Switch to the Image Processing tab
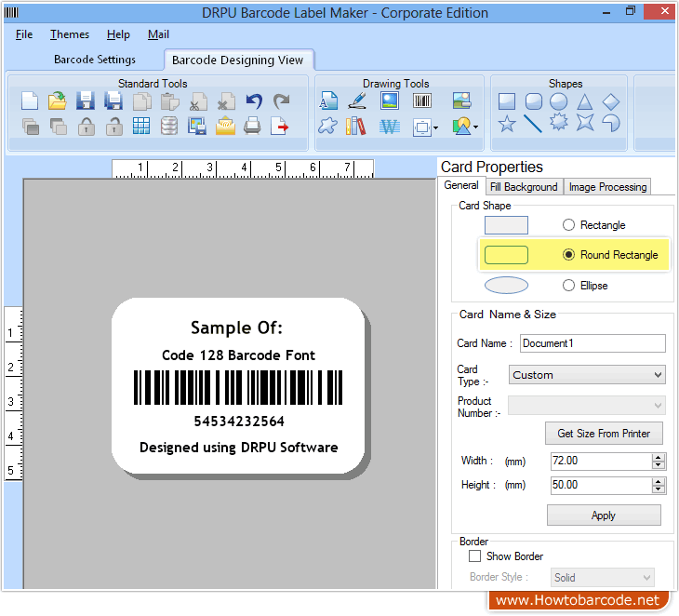The height and width of the screenshot is (616, 679). point(607,187)
